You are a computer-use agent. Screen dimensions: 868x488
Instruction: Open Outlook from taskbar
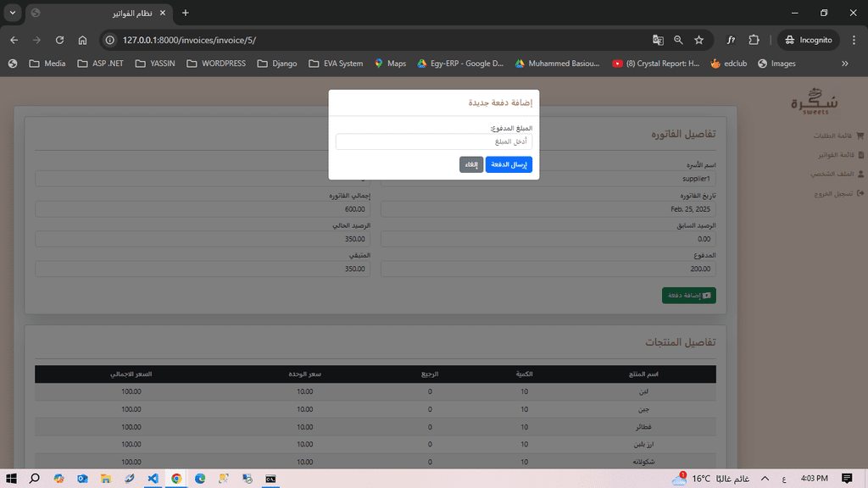[x=82, y=479]
